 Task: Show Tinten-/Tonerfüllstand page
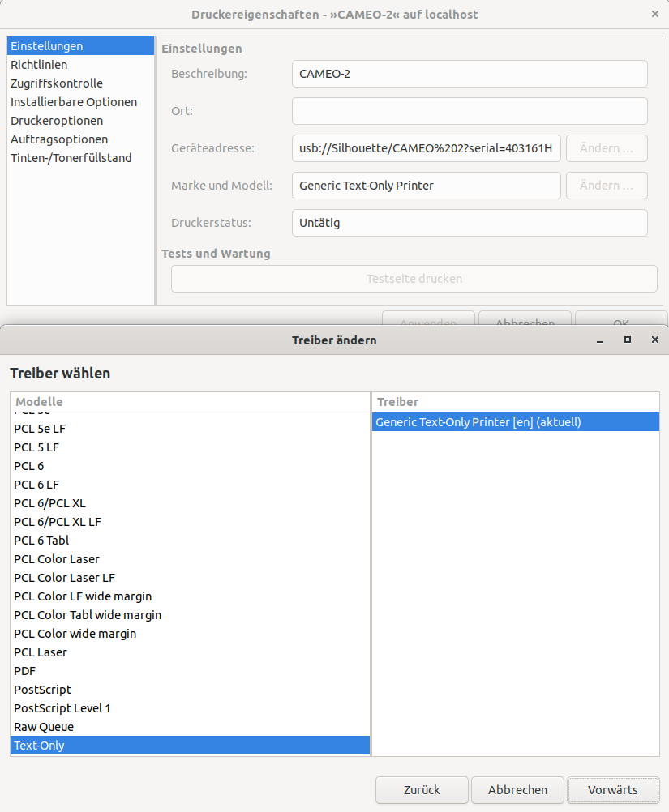coord(71,158)
